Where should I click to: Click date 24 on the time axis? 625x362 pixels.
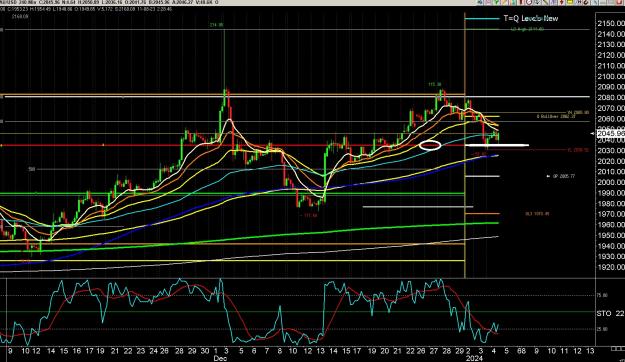click(153, 351)
